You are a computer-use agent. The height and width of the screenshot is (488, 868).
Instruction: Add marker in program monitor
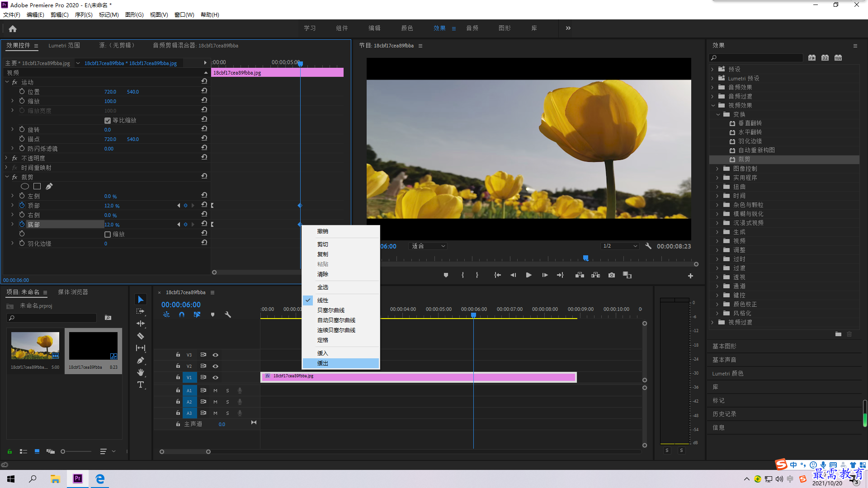click(446, 275)
